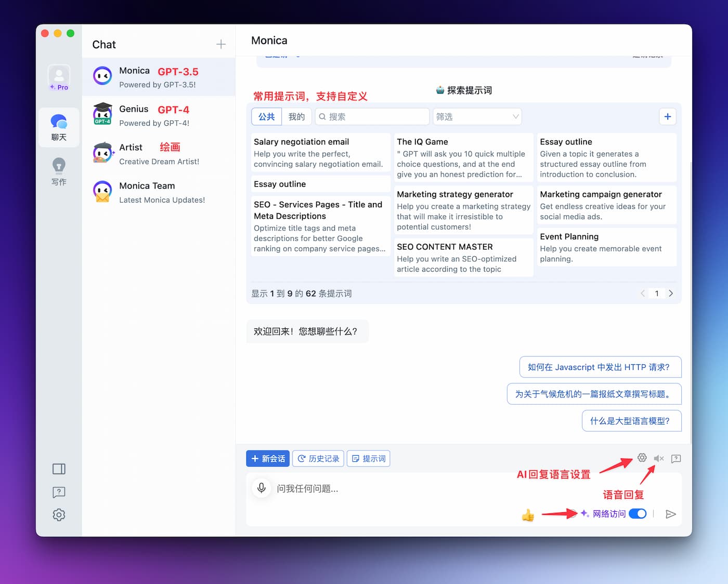This screenshot has height=584, width=728.
Task: Choose 什么是大型语言模型 suggestion
Action: 631,421
